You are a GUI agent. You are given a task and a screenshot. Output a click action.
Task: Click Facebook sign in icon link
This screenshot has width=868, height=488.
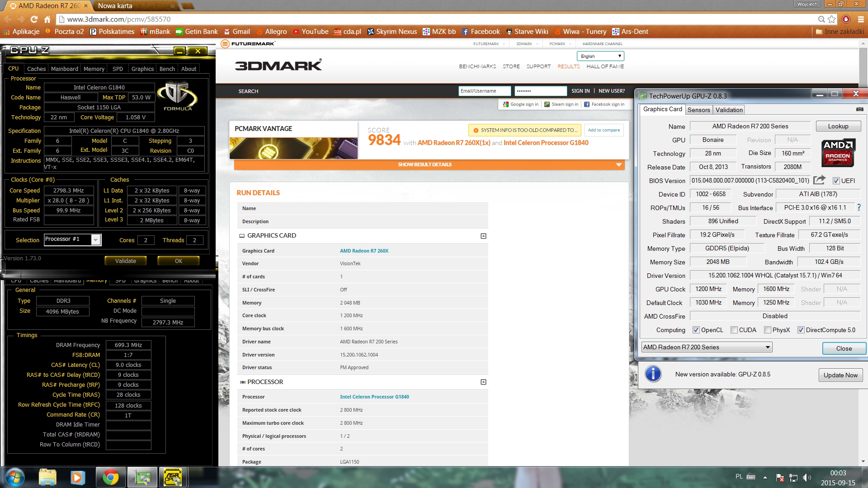tap(604, 104)
